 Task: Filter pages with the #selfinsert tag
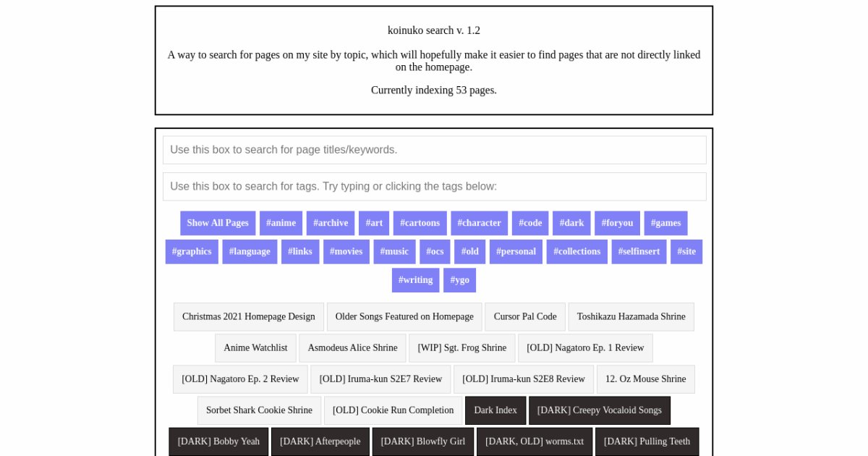639,251
